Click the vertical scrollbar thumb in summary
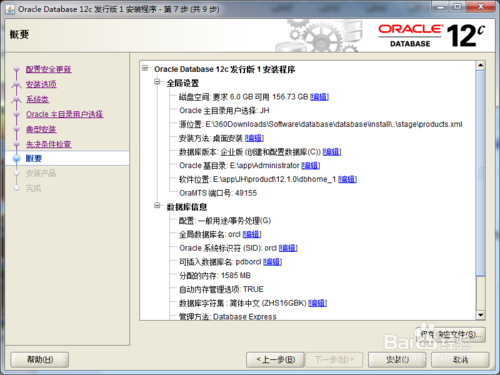500x375 pixels. (x=480, y=173)
